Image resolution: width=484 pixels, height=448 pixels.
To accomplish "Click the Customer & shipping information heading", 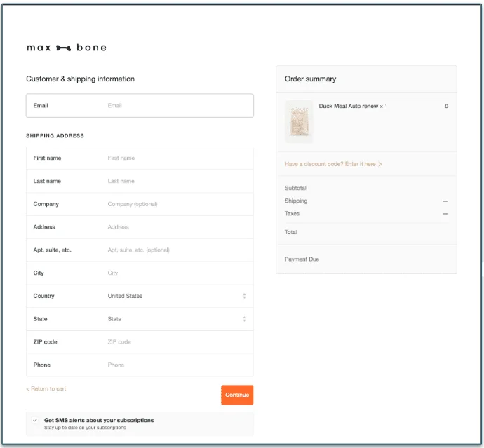I will pos(80,79).
